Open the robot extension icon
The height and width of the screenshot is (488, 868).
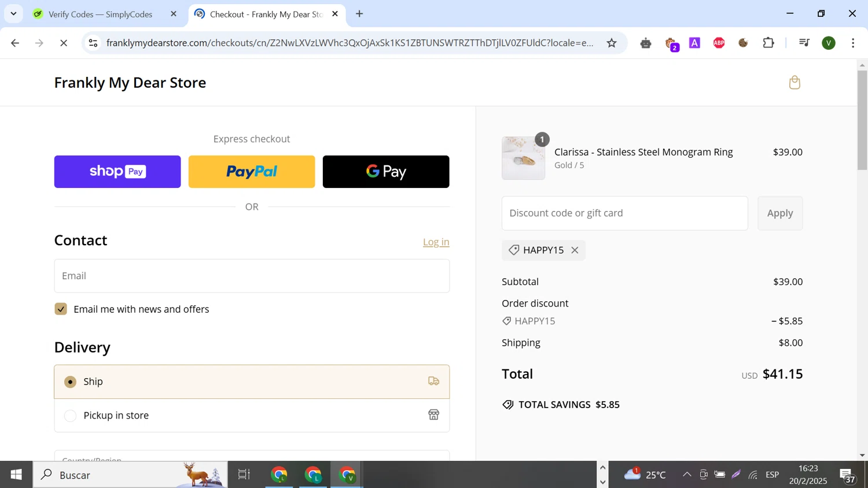point(646,43)
